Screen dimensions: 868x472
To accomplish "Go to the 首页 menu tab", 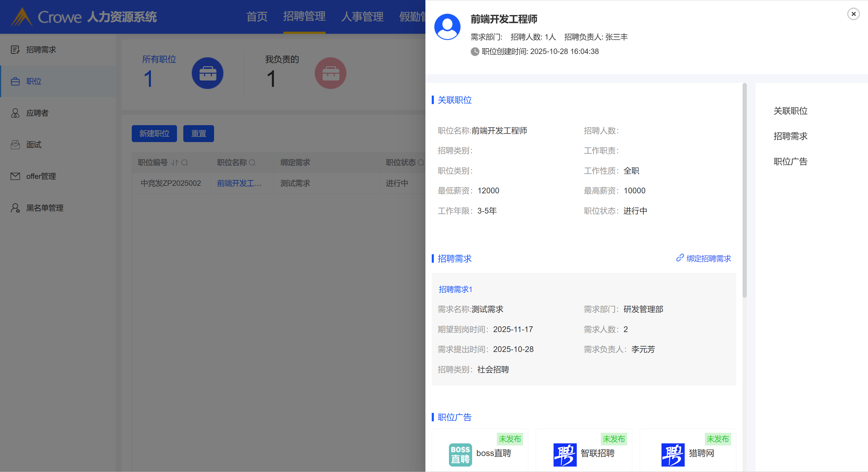I will tap(257, 17).
